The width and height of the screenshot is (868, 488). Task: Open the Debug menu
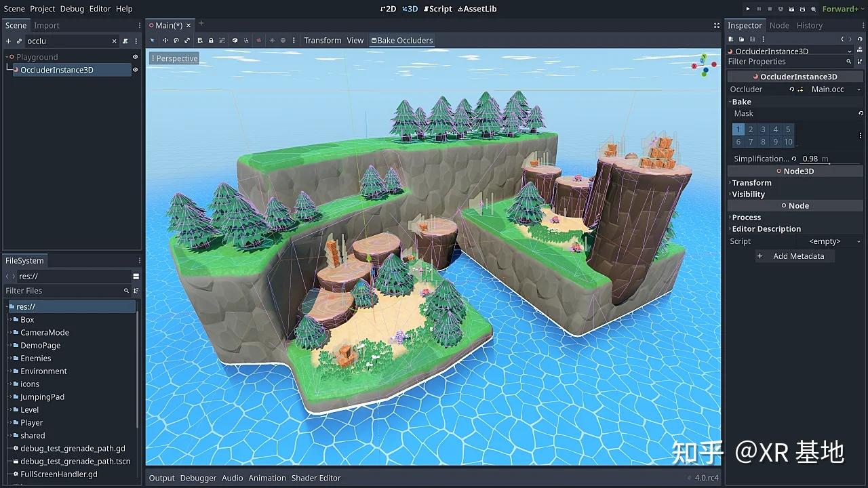click(x=72, y=9)
